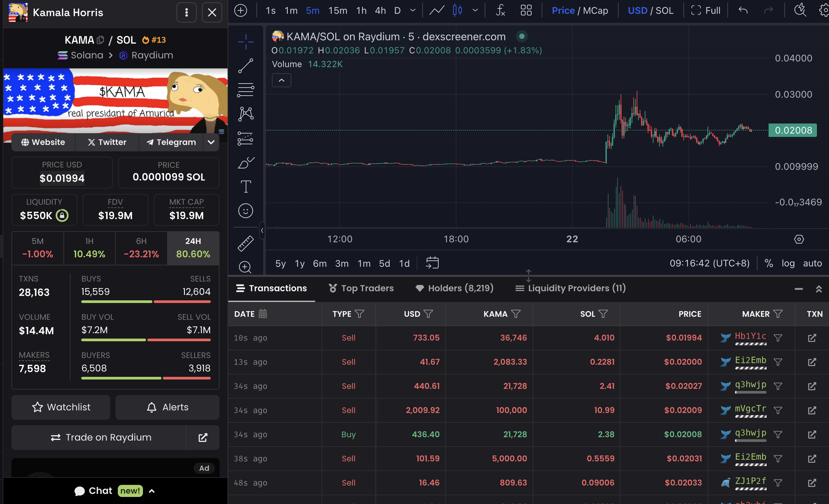The width and height of the screenshot is (829, 504).
Task: Switch to the Top Traders tab
Action: point(361,288)
